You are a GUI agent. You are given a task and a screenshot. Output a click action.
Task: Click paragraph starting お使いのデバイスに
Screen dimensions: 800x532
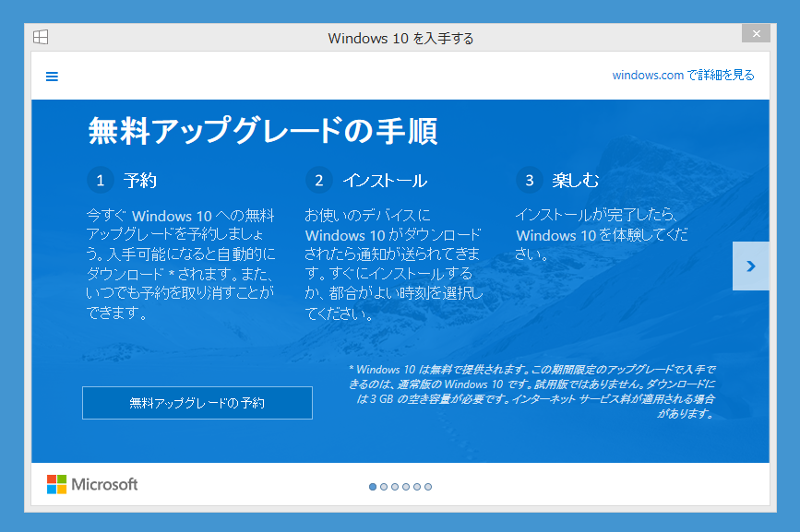(x=393, y=264)
